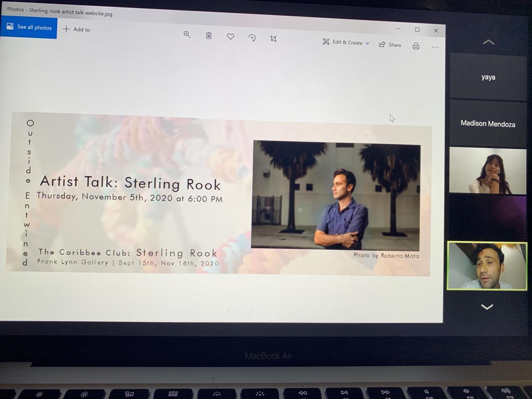Minimize the Photos window
This screenshot has width=532, height=399.
pyautogui.click(x=398, y=29)
